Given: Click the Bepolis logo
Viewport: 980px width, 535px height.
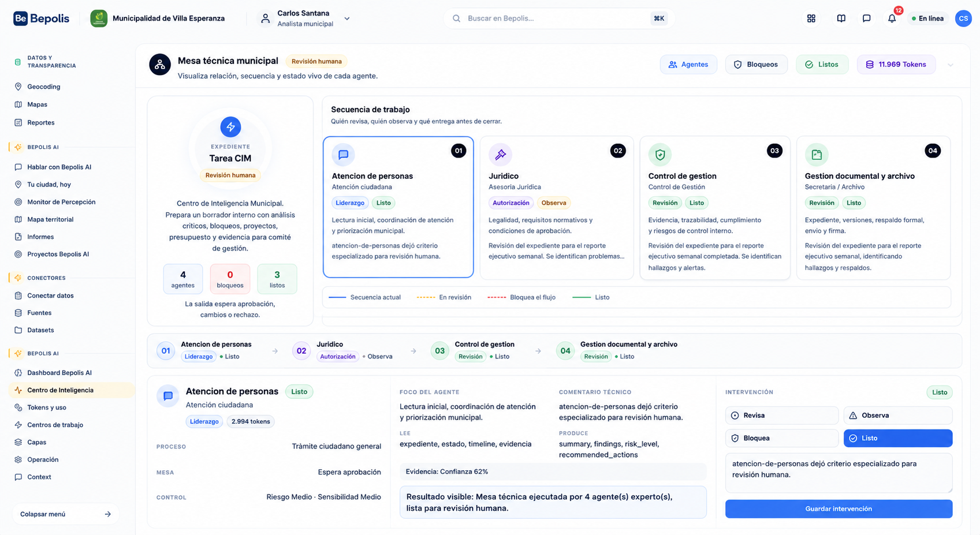Looking at the screenshot, I should (x=42, y=18).
